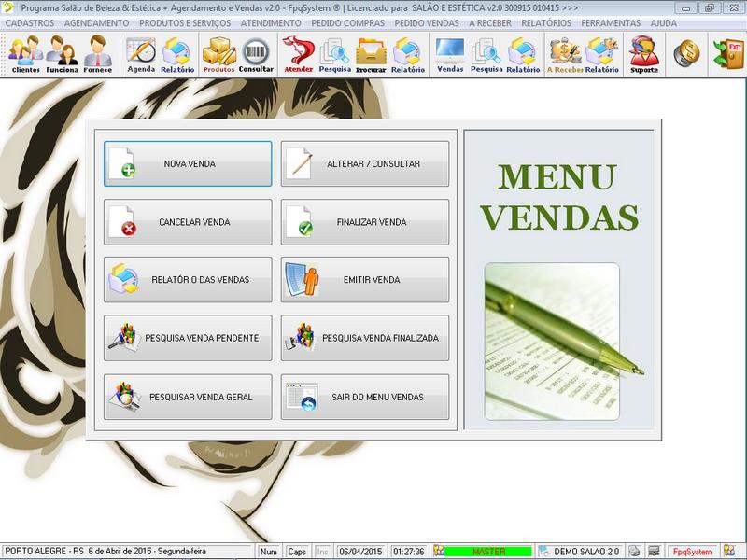Image resolution: width=747 pixels, height=560 pixels.
Task: Click the Exit door icon
Action: pos(729,53)
